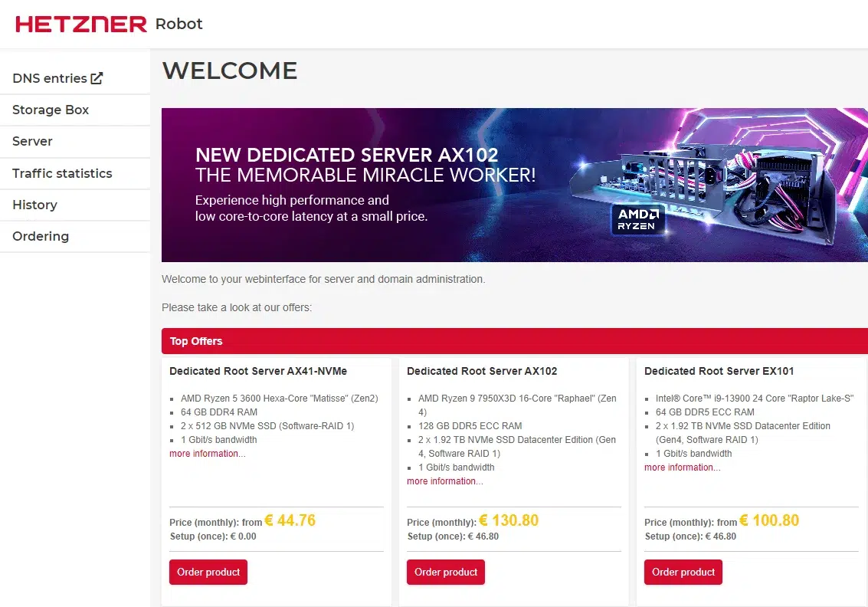Order product for Server AX102
Screen dimensions: 868x607
pyautogui.click(x=446, y=572)
